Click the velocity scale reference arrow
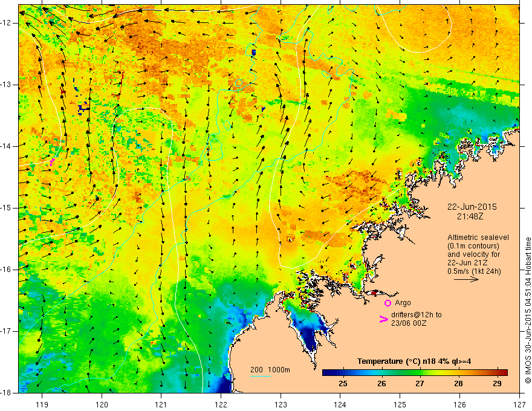 pyautogui.click(x=466, y=279)
